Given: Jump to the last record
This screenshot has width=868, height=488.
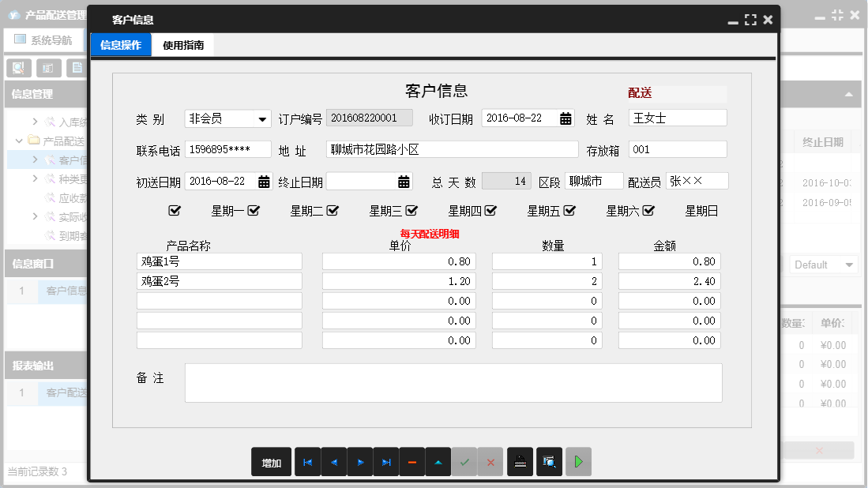Looking at the screenshot, I should (x=385, y=462).
